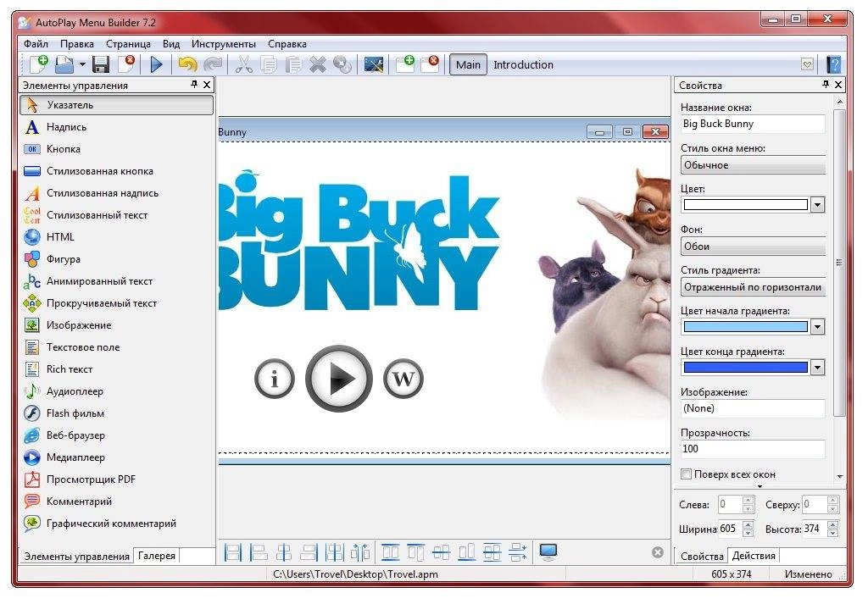
Task: Click gradient end dark blue swatch
Action: pos(745,368)
